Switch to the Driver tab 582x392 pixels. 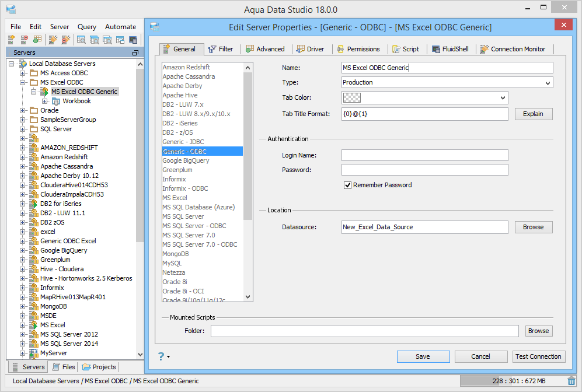(x=311, y=49)
